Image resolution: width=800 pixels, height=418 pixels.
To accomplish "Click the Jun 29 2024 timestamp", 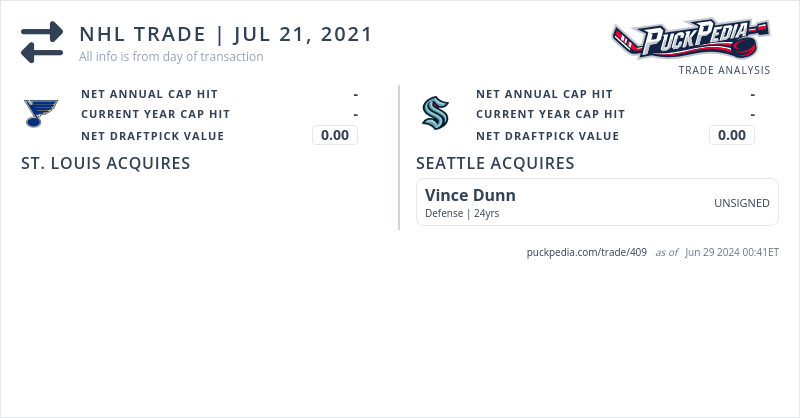I will coord(731,252).
